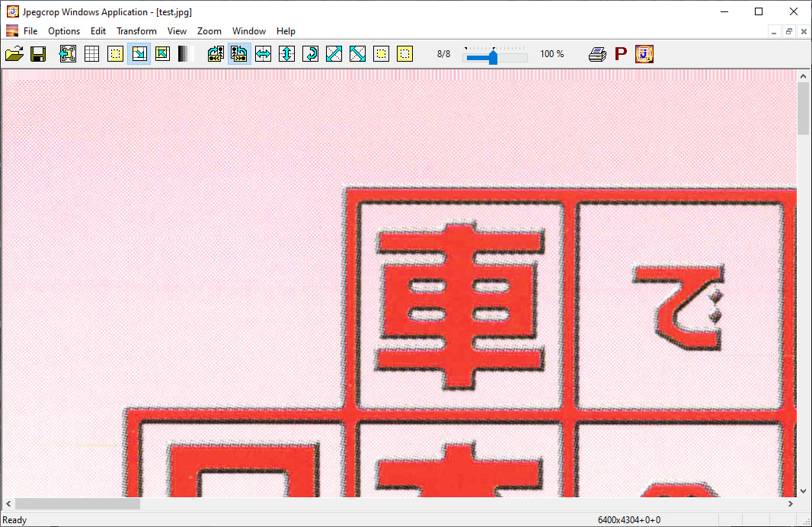812x527 pixels.
Task: Click the Edit menu item
Action: (98, 31)
